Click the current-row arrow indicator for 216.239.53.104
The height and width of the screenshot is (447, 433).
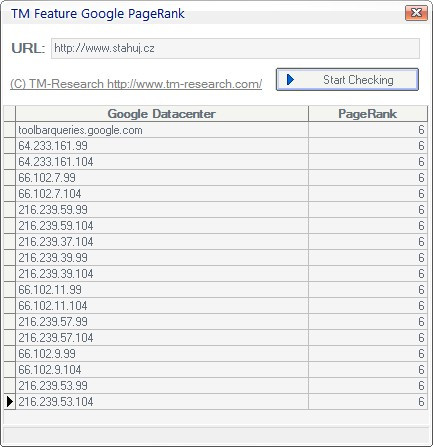10,402
